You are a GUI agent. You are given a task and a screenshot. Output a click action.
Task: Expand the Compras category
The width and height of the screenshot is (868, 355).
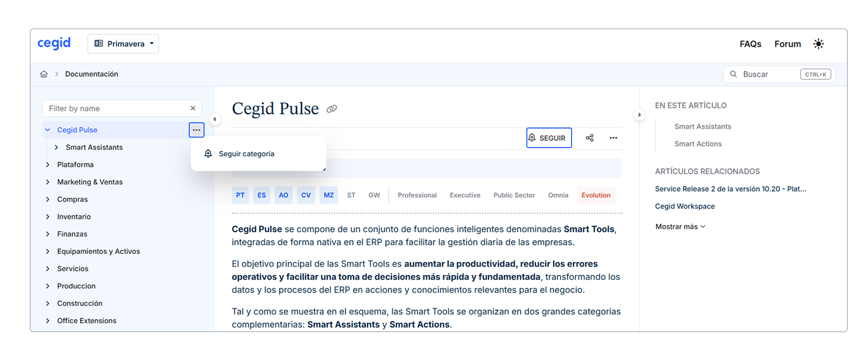(x=48, y=199)
